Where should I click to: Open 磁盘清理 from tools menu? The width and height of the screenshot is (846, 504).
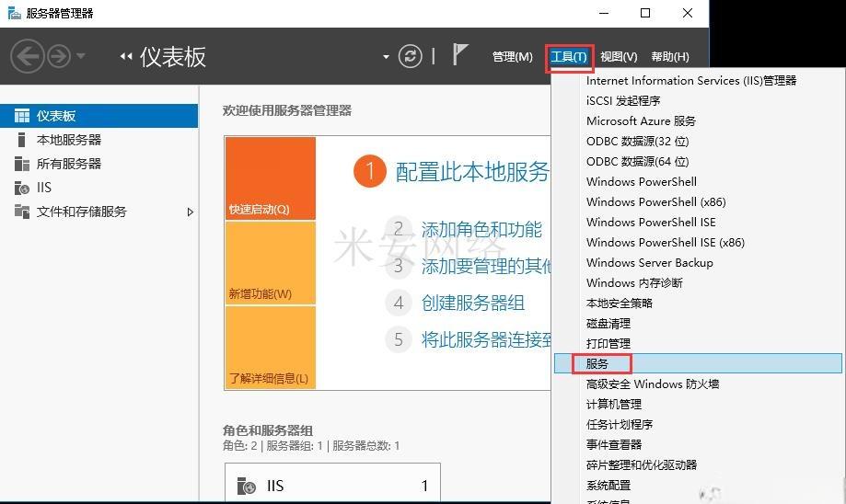coord(608,324)
